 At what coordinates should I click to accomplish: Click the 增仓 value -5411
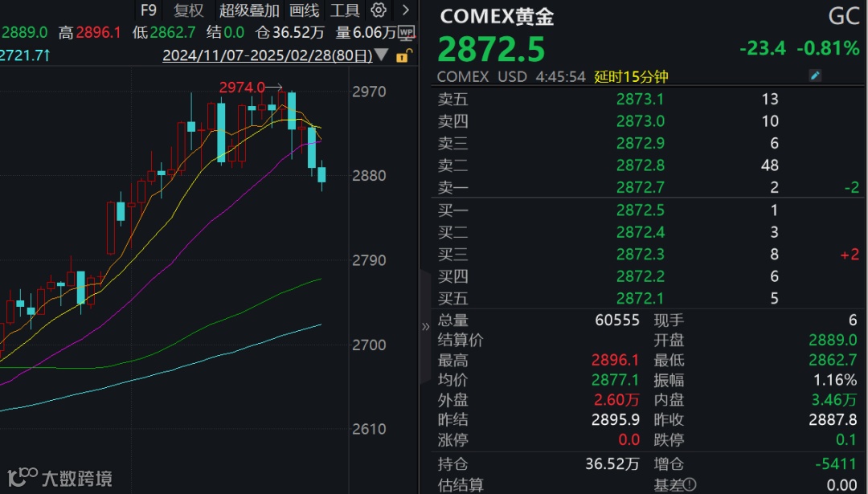[x=836, y=464]
